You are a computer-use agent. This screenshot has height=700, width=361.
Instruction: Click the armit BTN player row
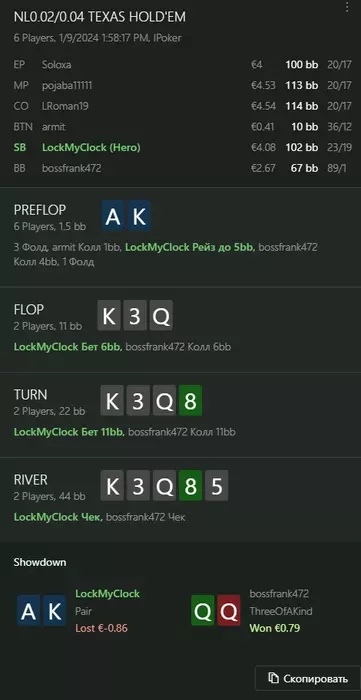180,127
